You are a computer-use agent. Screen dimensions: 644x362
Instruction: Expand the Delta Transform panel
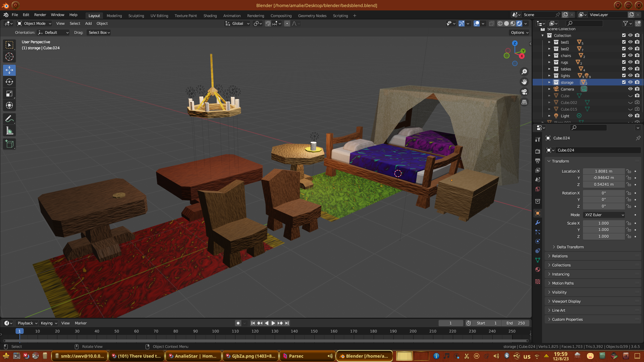(x=570, y=247)
